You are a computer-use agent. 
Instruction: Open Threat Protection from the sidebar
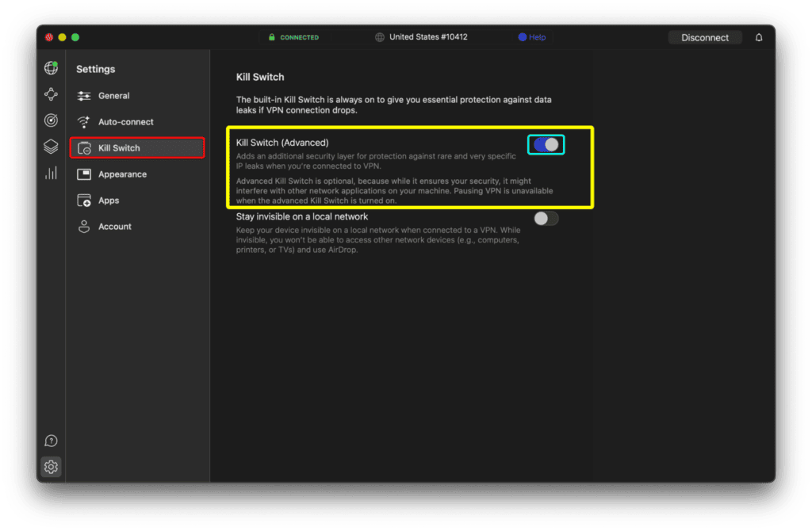pyautogui.click(x=51, y=120)
